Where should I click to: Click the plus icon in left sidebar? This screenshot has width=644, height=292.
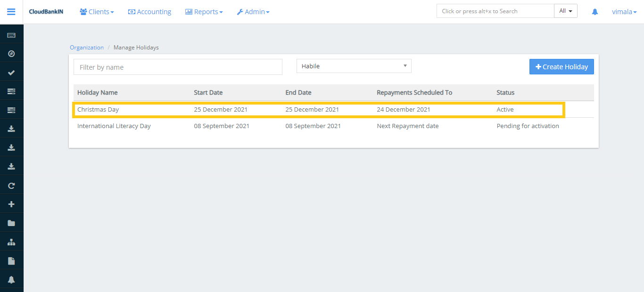point(11,204)
